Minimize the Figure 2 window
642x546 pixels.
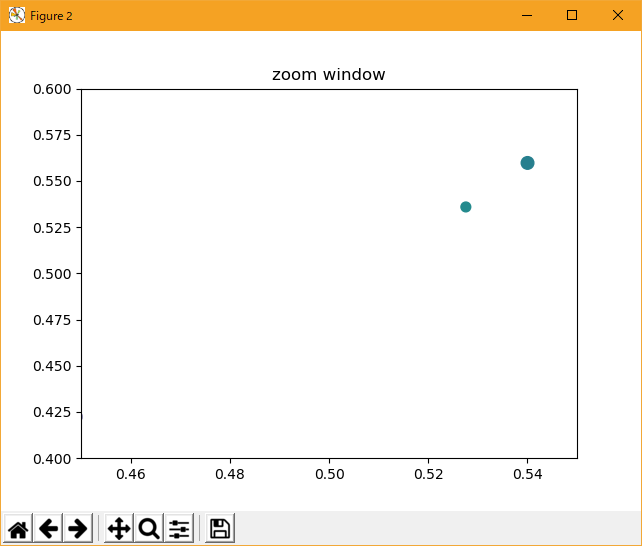pos(526,15)
